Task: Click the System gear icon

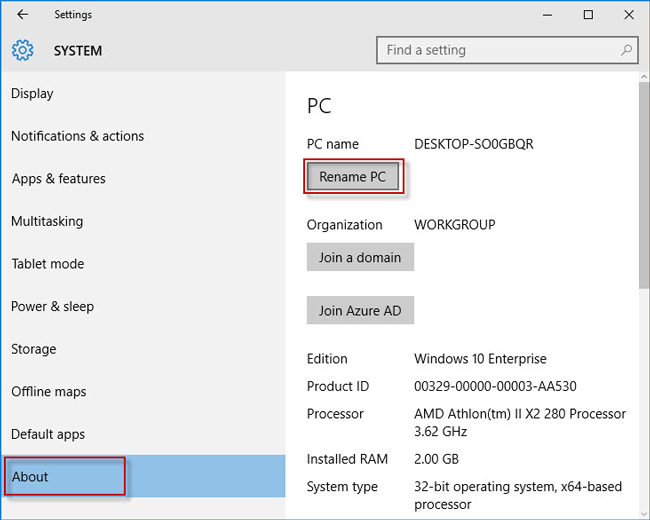Action: pos(22,50)
